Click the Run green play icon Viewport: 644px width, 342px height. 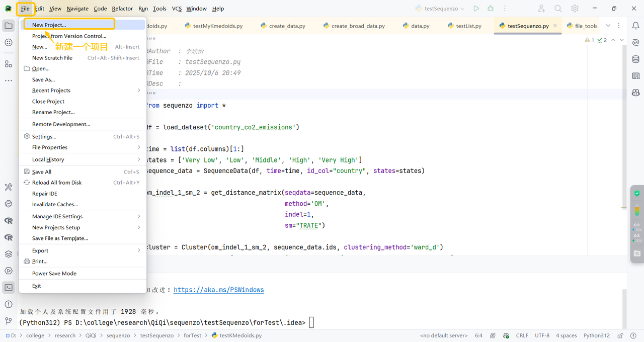point(476,9)
